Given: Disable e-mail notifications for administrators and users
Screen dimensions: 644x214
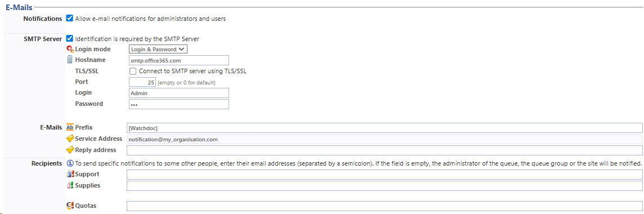Looking at the screenshot, I should [70, 19].
